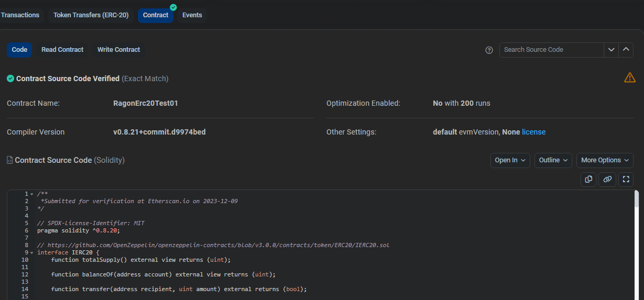Image resolution: width=644 pixels, height=300 pixels.
Task: Click the 'Submitted for verification' comment line
Action: [139, 201]
